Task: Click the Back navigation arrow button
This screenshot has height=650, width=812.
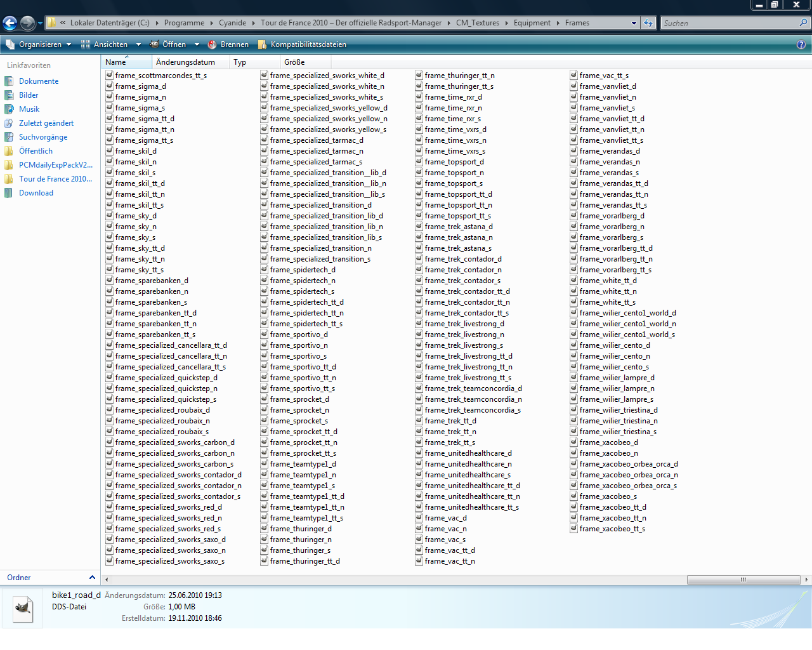Action: (10, 23)
